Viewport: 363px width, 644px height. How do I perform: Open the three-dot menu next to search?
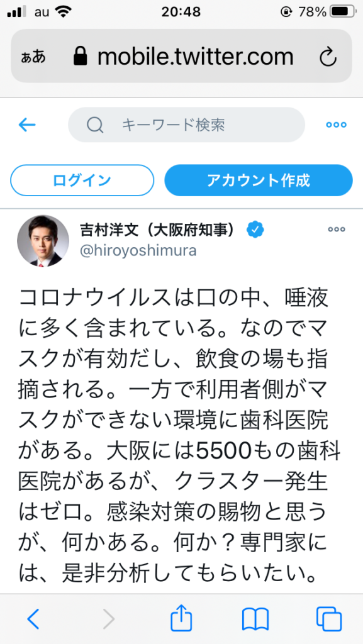click(x=336, y=125)
